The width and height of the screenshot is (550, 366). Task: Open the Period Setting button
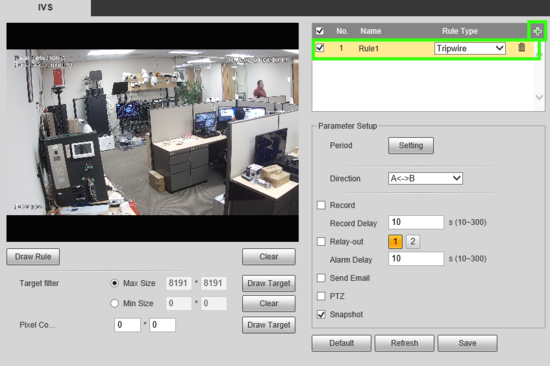411,145
